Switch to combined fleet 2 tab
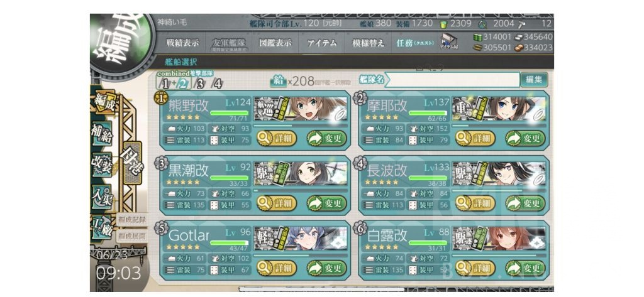The width and height of the screenshot is (644, 297). pyautogui.click(x=183, y=84)
